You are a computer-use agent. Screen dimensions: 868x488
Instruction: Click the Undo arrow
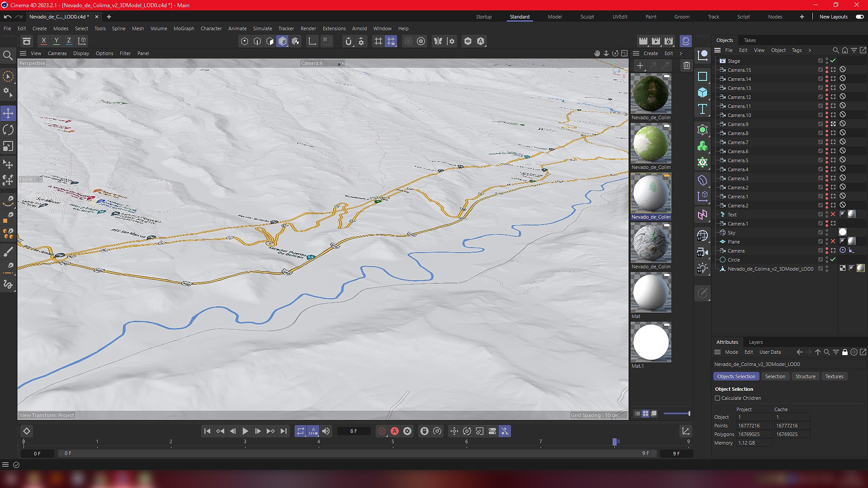pos(7,17)
